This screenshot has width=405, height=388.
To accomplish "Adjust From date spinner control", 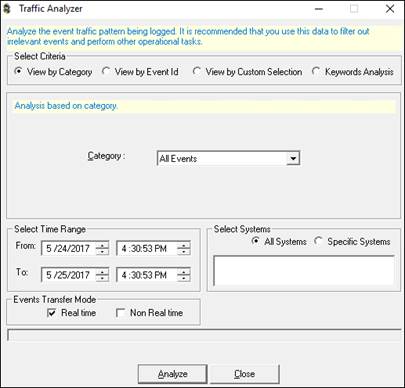I will coord(102,249).
